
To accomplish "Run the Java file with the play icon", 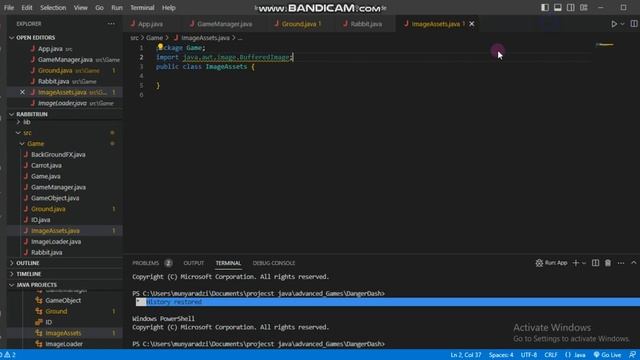I will coord(614,24).
